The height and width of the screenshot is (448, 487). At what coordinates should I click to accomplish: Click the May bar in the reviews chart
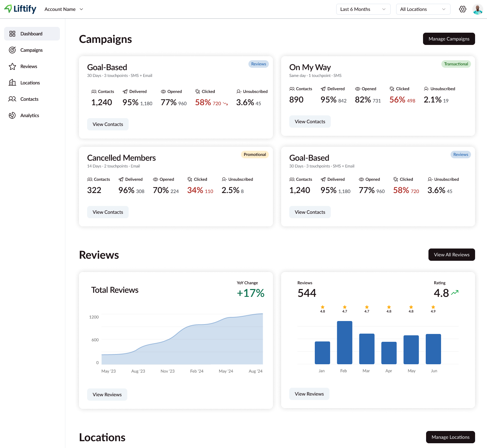click(411, 350)
